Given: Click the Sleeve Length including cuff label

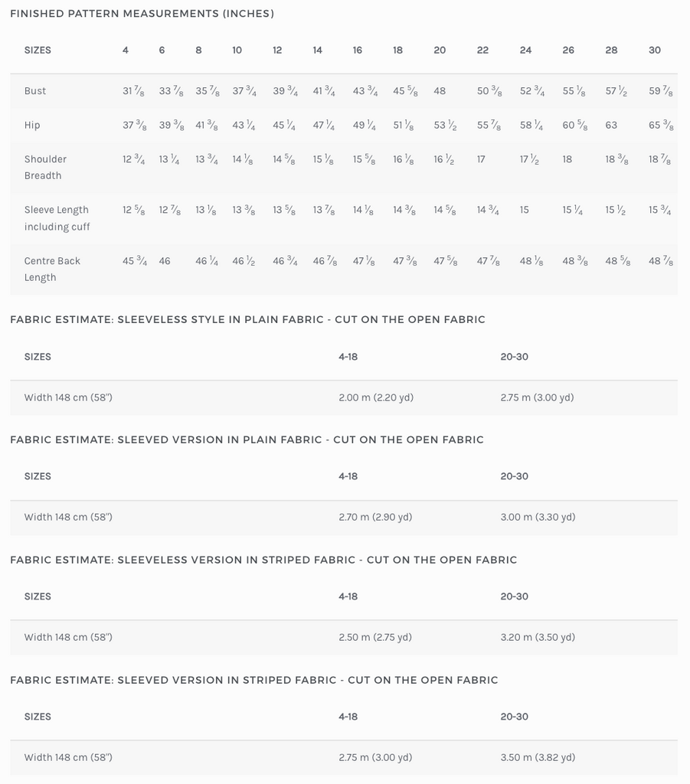Looking at the screenshot, I should (x=57, y=218).
